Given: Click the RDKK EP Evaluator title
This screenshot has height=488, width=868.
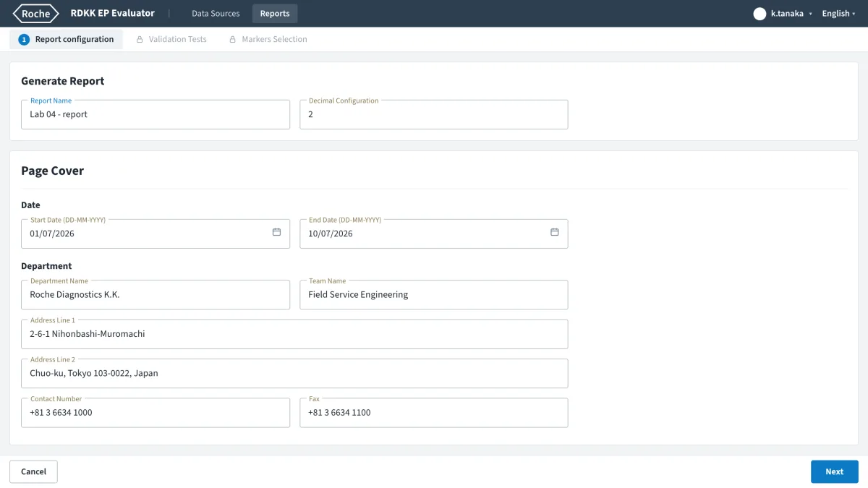Looking at the screenshot, I should 112,13.
